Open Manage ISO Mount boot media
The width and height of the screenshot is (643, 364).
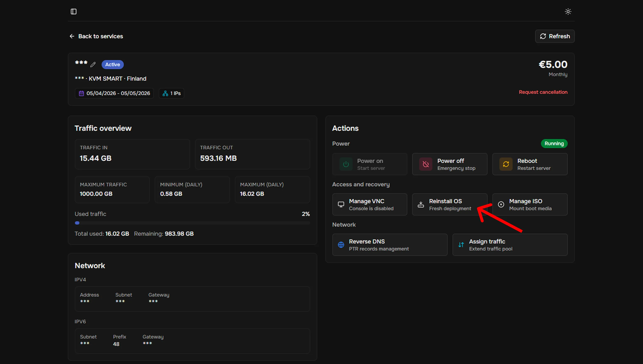click(x=530, y=204)
